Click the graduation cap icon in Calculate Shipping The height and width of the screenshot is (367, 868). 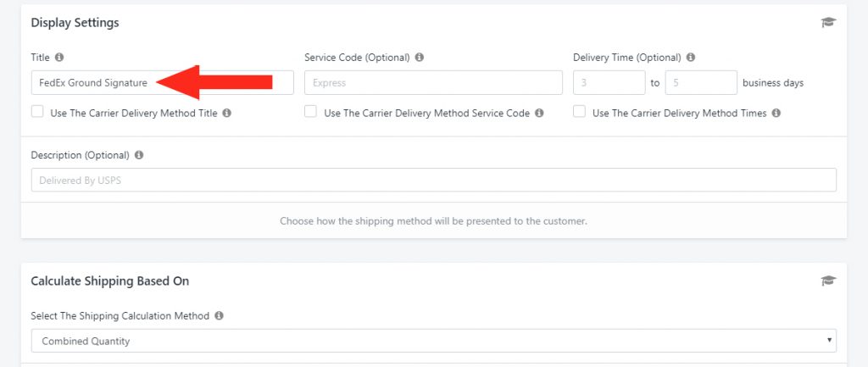[828, 281]
